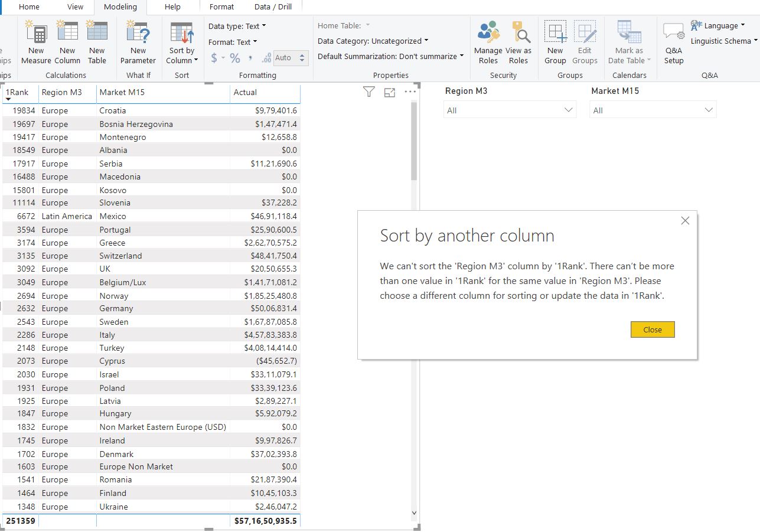The width and height of the screenshot is (760, 532).
Task: Click the table's vertical scrollbar thumb
Action: point(414,141)
